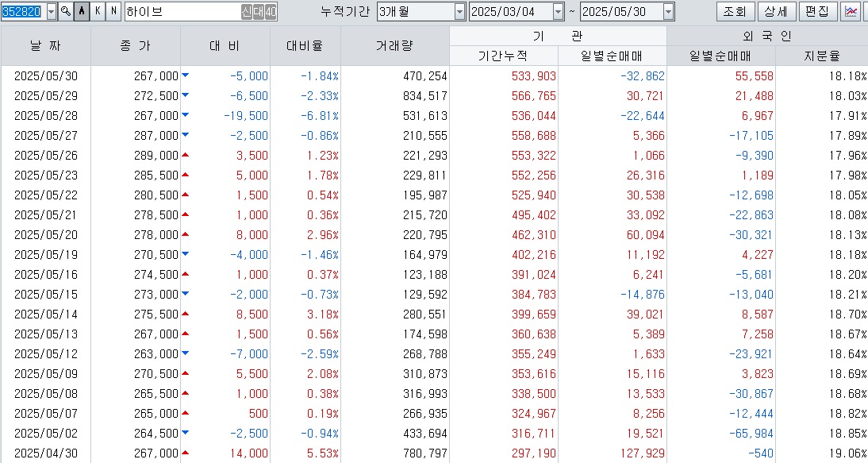Click the -19,500 change cell

pos(246,116)
